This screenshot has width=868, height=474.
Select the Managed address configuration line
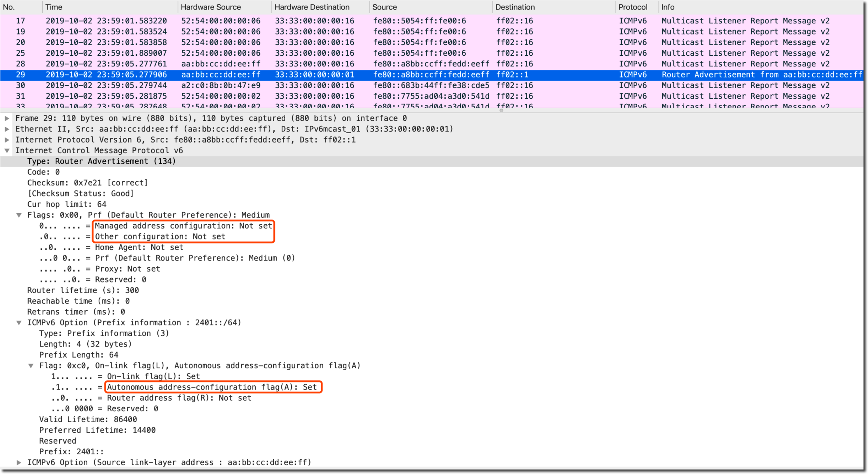pyautogui.click(x=183, y=226)
